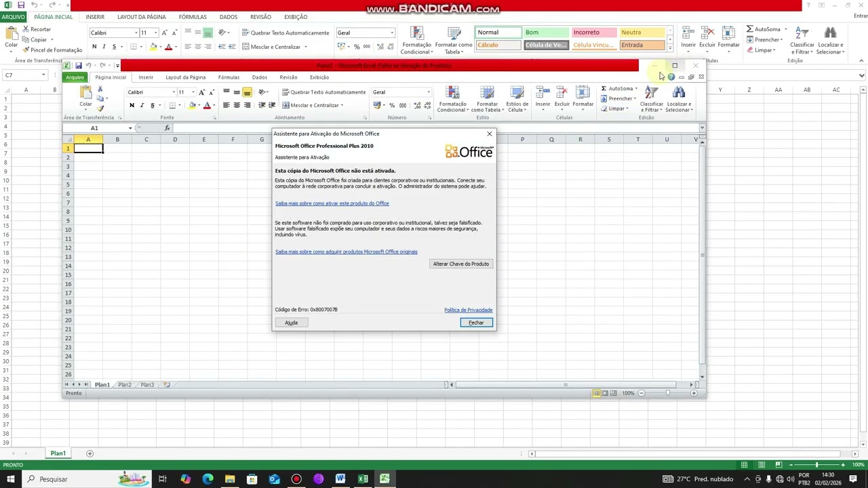Select the Plan2 sheet tab
868x488 pixels.
tap(125, 384)
